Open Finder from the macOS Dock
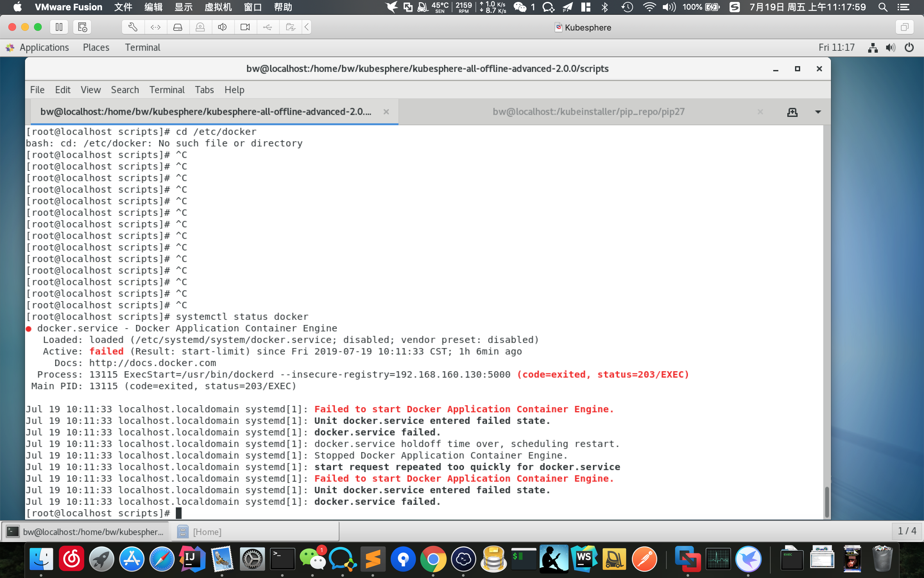This screenshot has width=924, height=578. click(41, 558)
